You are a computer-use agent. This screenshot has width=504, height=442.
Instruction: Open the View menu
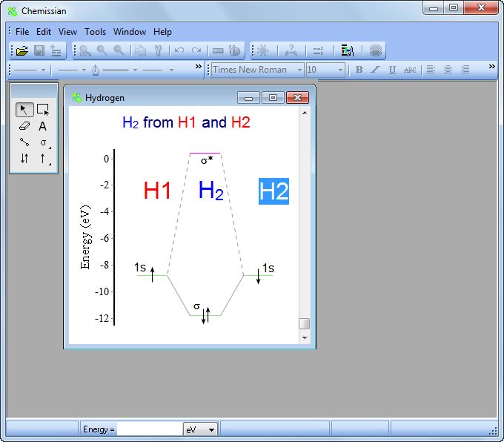coord(67,32)
